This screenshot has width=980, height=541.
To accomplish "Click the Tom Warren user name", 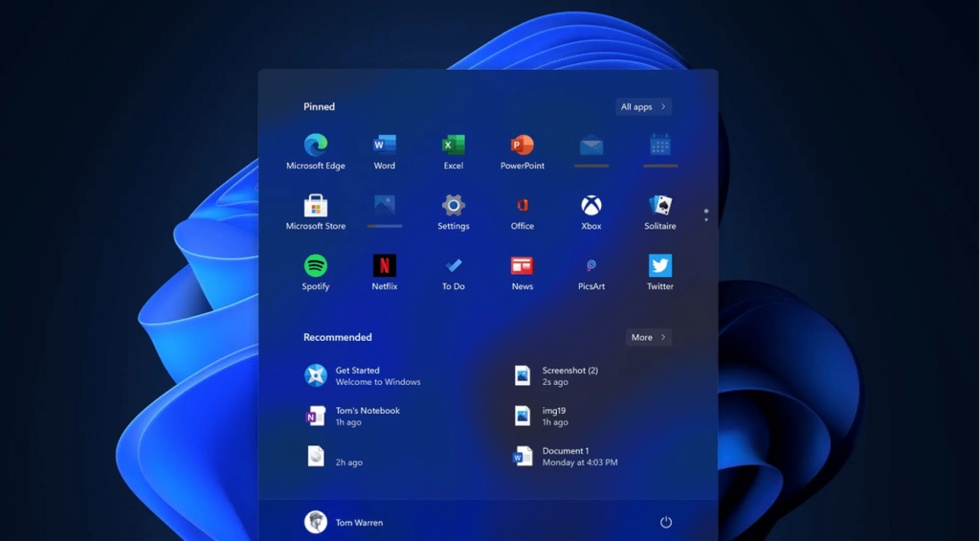I will (x=359, y=523).
